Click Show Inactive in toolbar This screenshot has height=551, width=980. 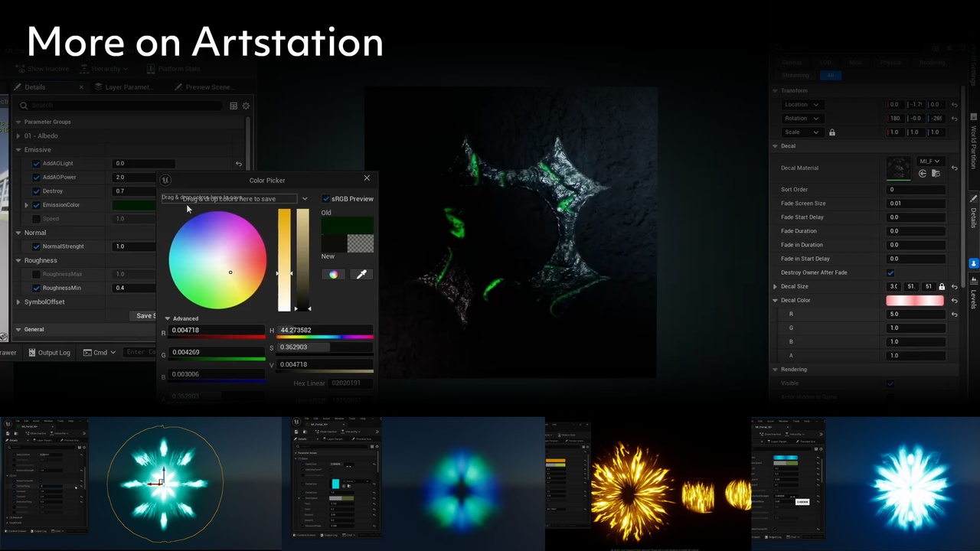(42, 69)
